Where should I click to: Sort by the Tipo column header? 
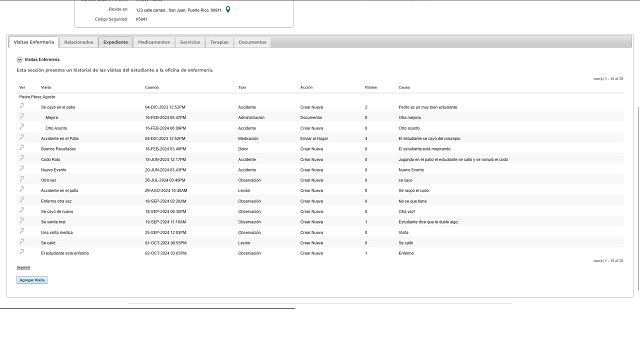pyautogui.click(x=242, y=87)
